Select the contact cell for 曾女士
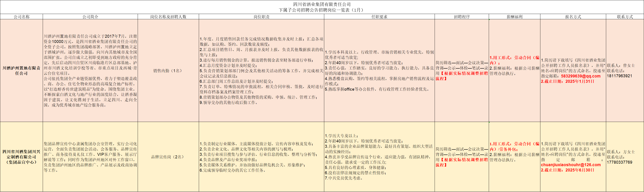 click(625, 70)
